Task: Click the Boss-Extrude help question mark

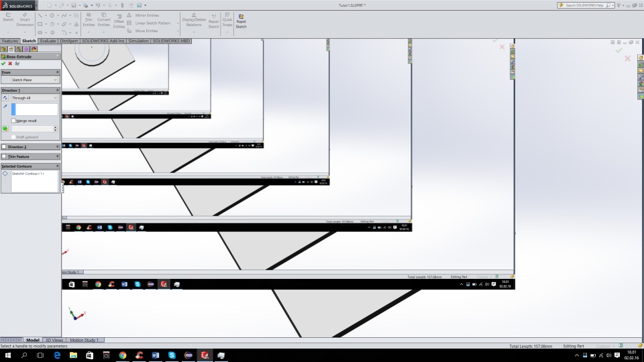Action: click(x=58, y=56)
